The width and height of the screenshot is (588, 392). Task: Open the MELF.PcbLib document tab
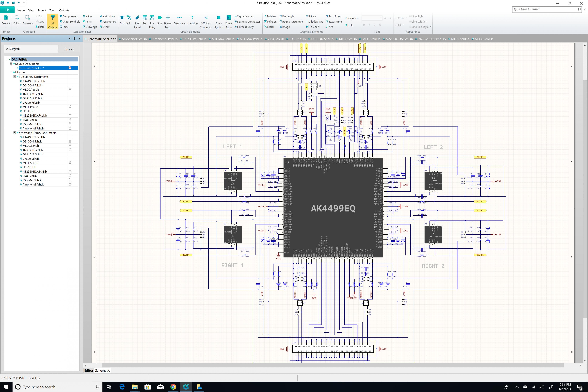click(370, 39)
